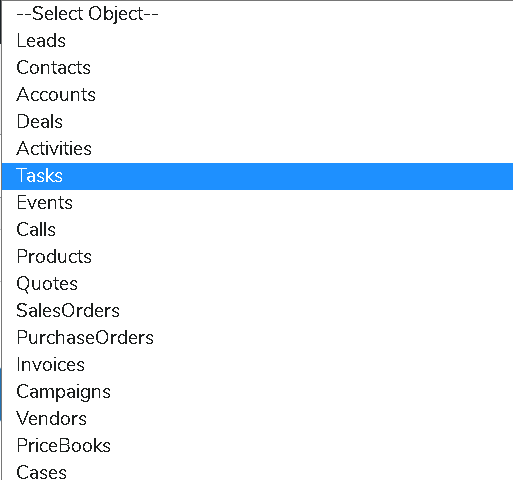This screenshot has height=480, width=513.
Task: Select the Activities entry
Action: tap(257, 149)
